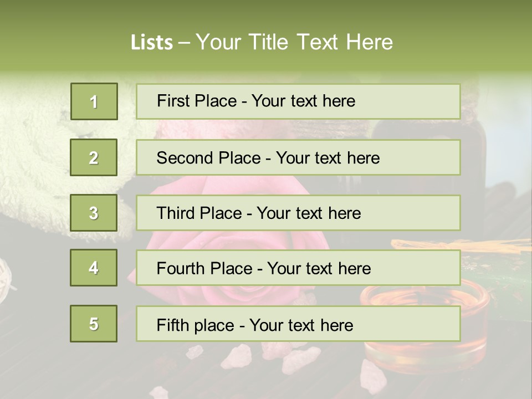
Task: Click the number 3 box
Action: pos(94,213)
